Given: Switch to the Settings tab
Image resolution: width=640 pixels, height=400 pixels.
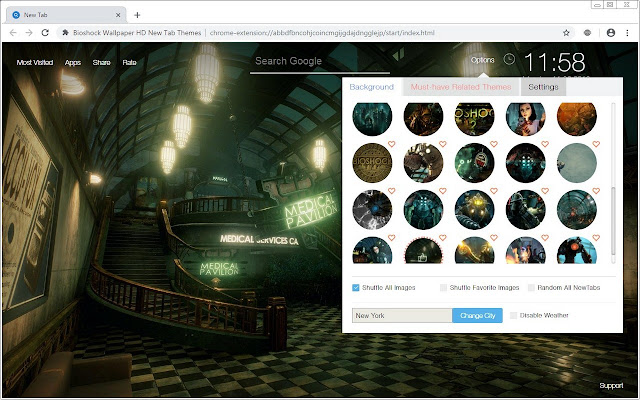Looking at the screenshot, I should point(543,87).
